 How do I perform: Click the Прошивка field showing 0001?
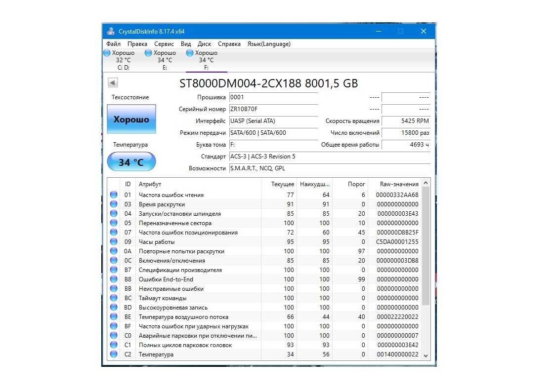[x=274, y=98]
